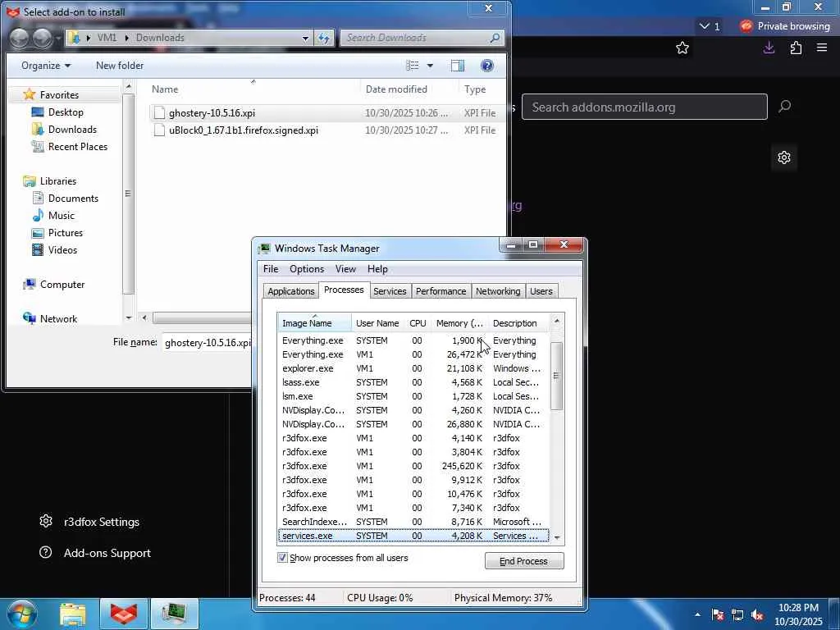Switch to Users tab
This screenshot has width=840, height=630.
541,291
